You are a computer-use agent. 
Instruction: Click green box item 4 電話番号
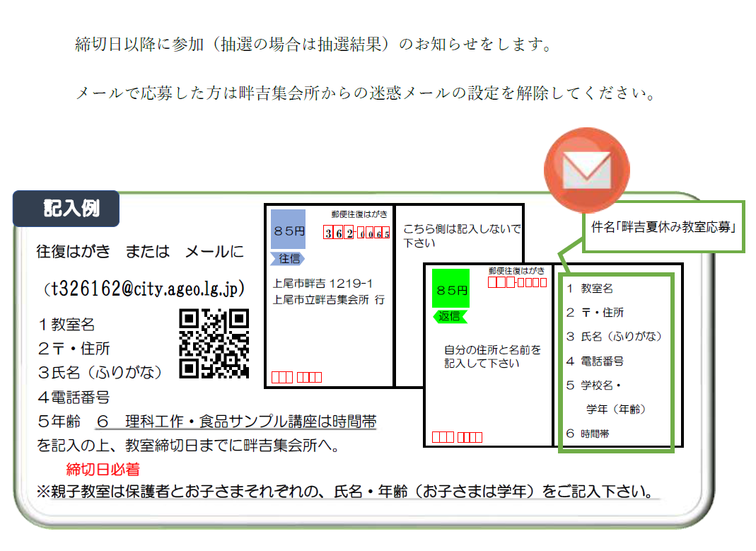coord(595,361)
